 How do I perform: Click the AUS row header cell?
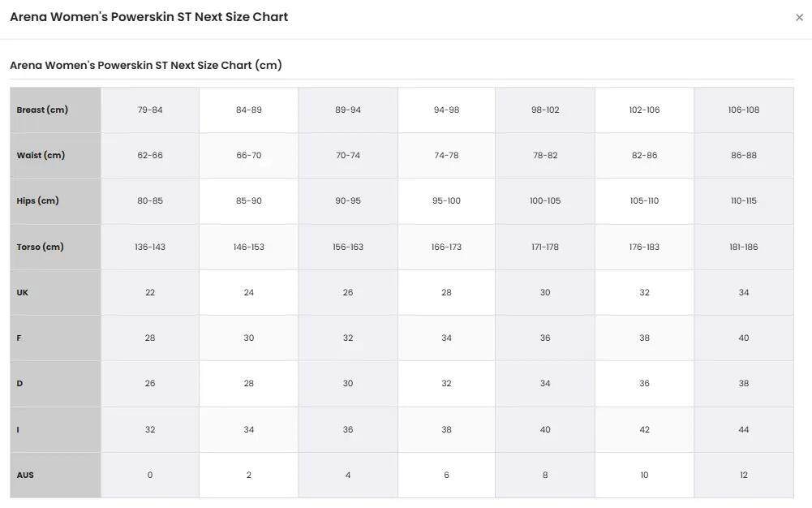[x=55, y=475]
